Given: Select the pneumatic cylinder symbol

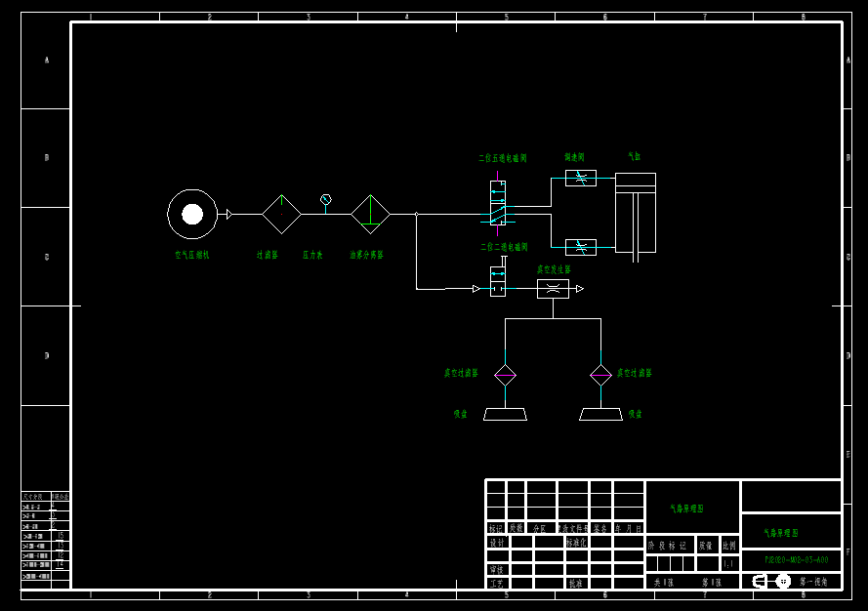Looking at the screenshot, I should [x=636, y=217].
